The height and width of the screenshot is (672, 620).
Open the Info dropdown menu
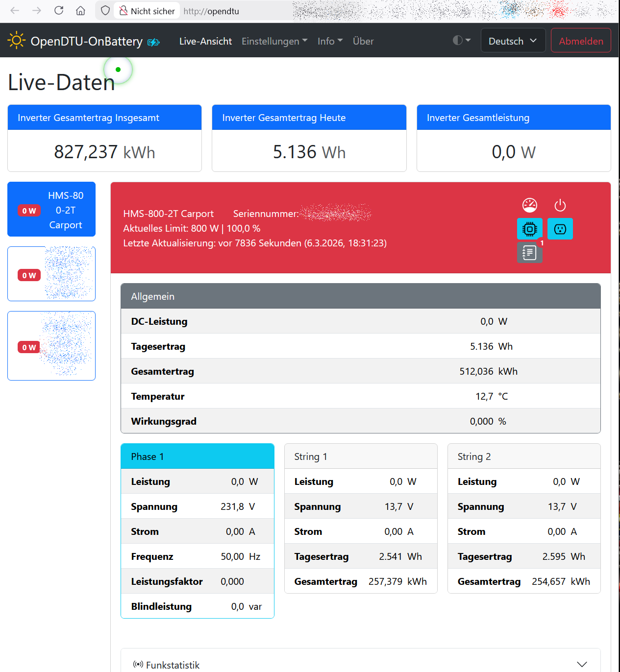point(330,41)
